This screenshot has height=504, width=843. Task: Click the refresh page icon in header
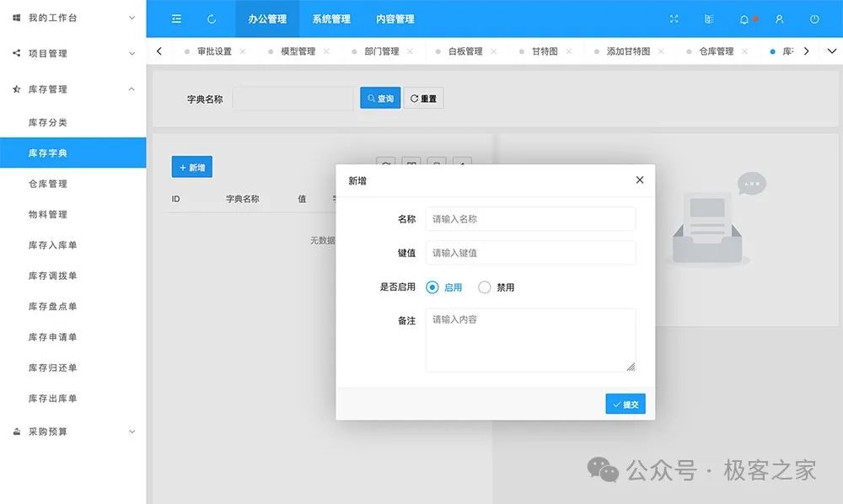212,19
